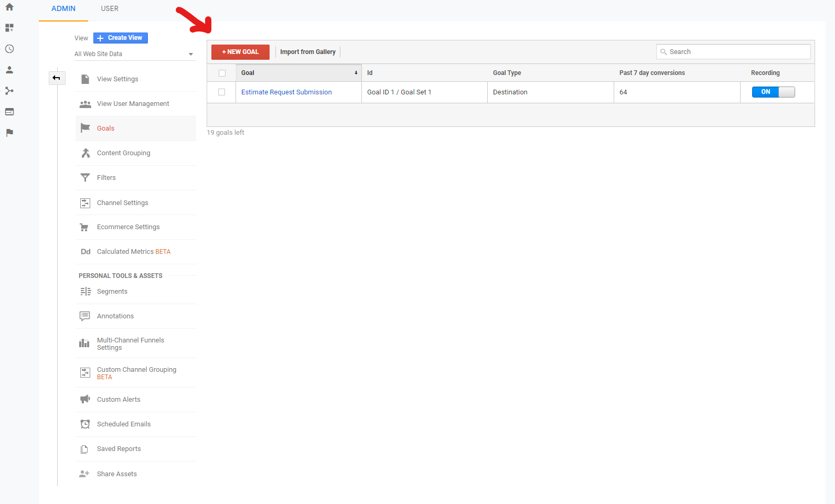This screenshot has width=835, height=504.
Task: Open Channel Settings menu item
Action: (x=136, y=203)
